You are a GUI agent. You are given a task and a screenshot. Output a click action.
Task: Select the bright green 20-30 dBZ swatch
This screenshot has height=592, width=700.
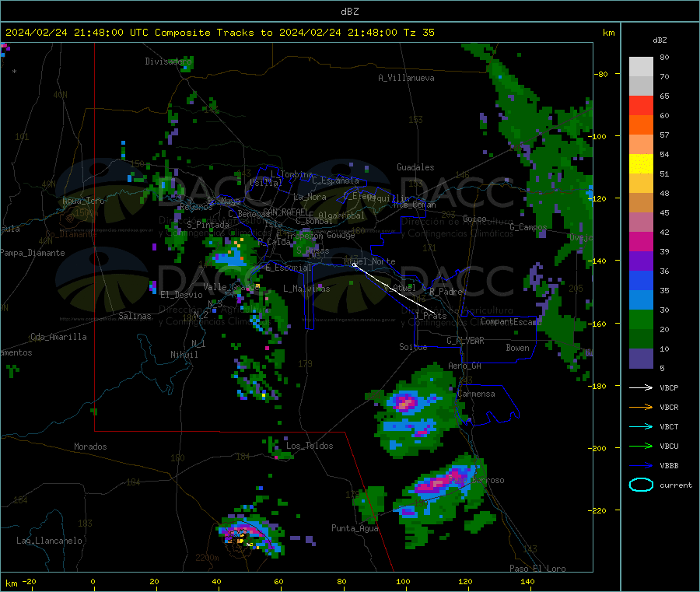(641, 319)
